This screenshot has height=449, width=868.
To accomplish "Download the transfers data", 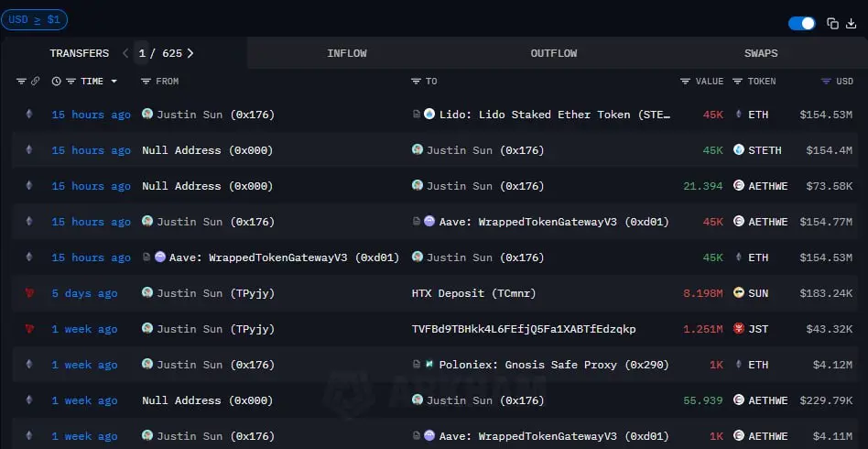I will point(852,23).
